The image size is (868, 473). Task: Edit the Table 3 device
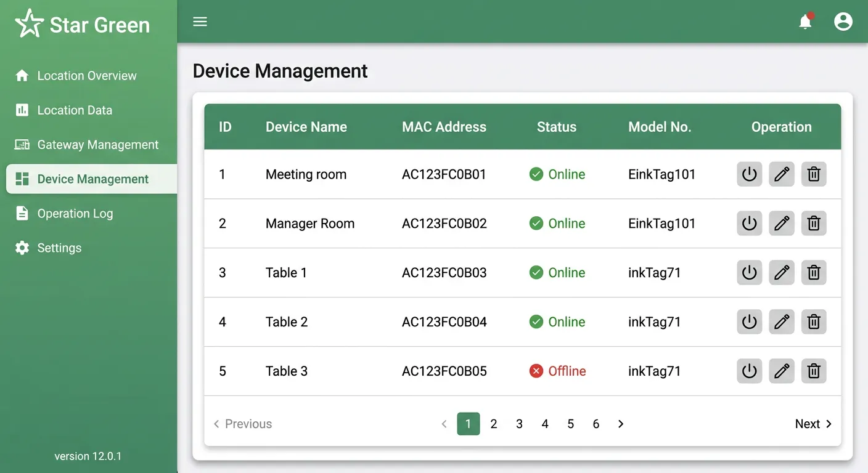pyautogui.click(x=782, y=371)
